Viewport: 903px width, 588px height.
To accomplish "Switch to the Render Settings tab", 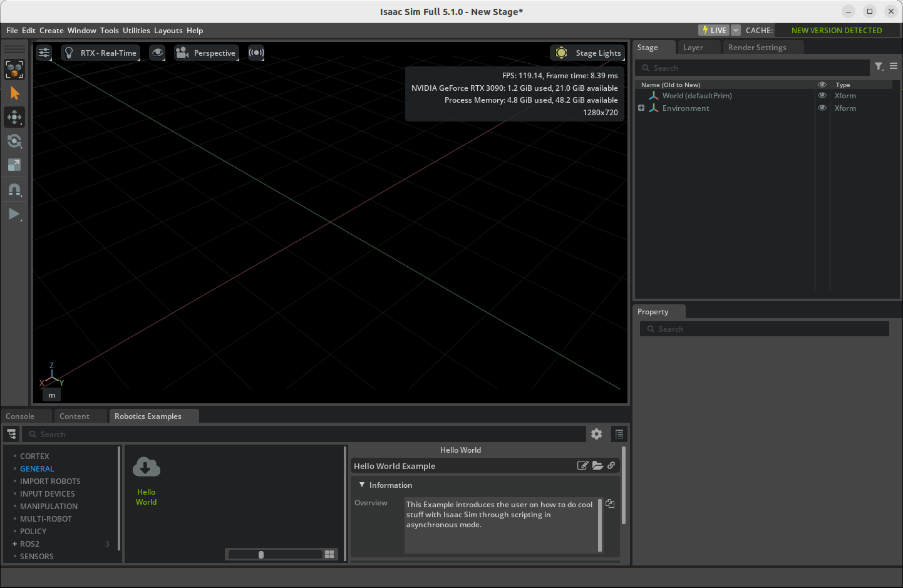I will point(756,48).
